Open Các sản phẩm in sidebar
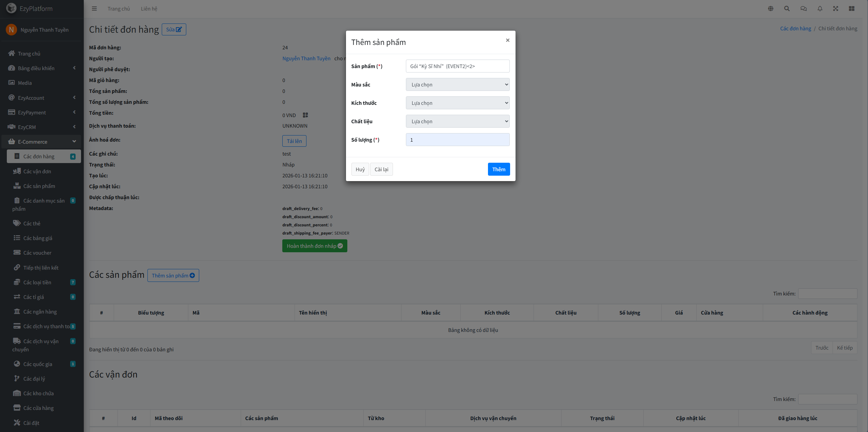Screen dimensions: 868x432 point(39,186)
